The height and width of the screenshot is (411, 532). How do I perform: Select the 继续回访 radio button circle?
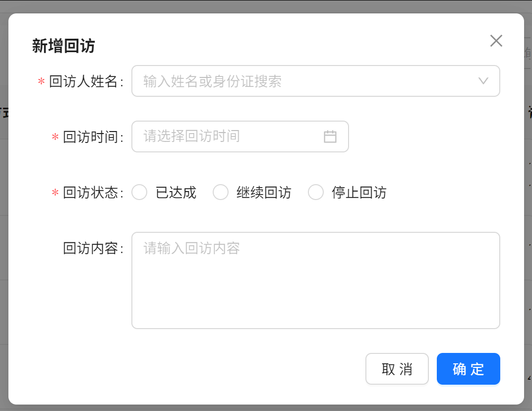coord(221,192)
